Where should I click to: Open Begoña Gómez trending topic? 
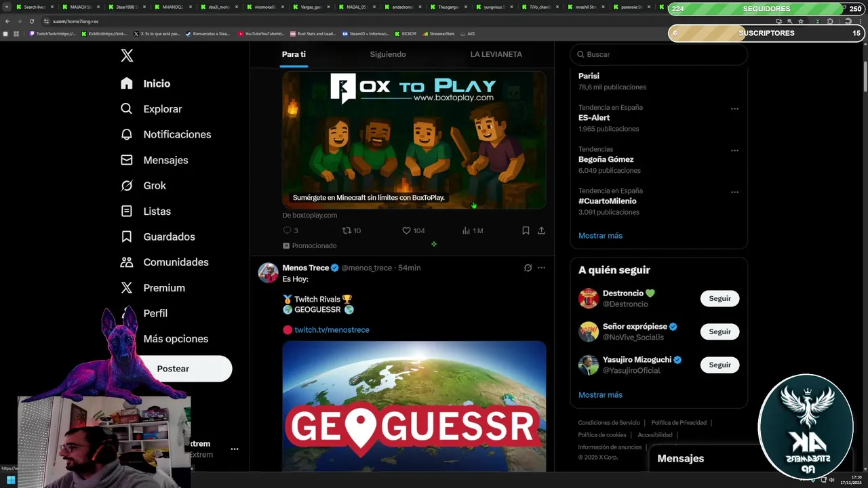pos(606,159)
